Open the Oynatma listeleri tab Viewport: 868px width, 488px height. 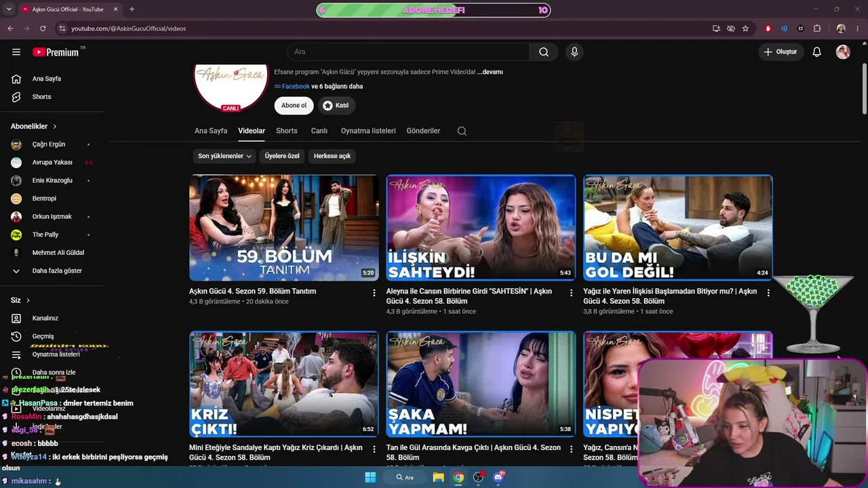click(368, 131)
